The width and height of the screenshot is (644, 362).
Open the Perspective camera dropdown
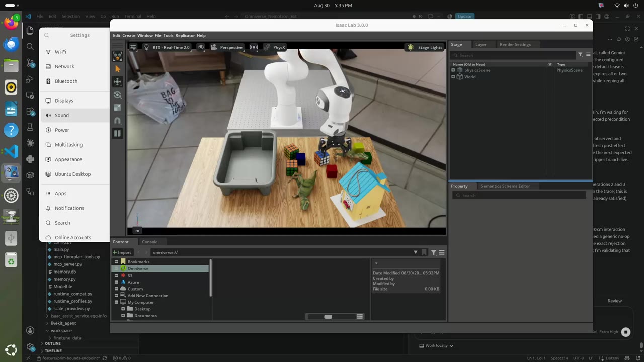(x=227, y=47)
